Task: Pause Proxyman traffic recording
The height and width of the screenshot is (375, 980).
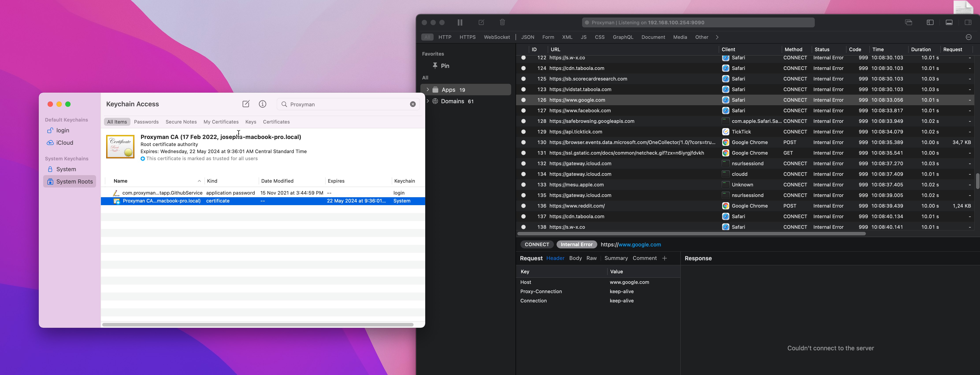Action: 460,22
